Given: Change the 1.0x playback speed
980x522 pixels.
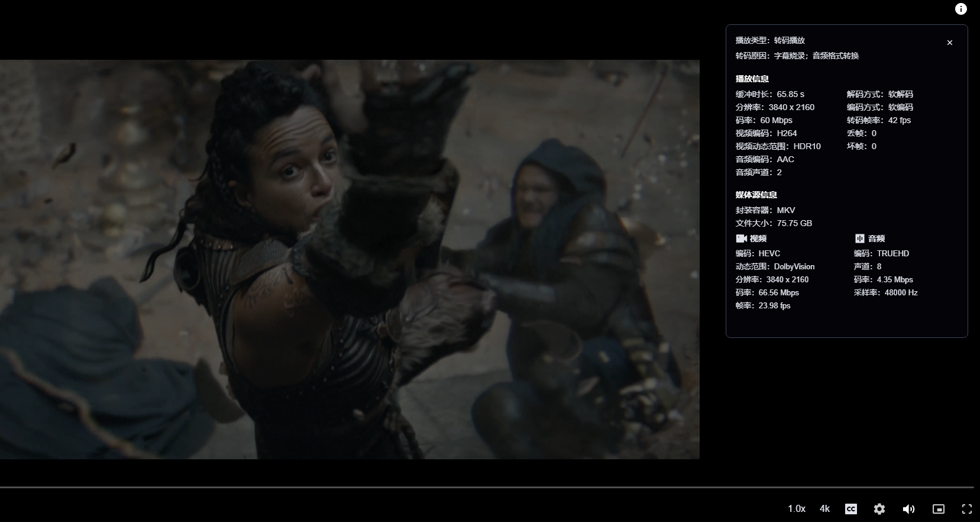Looking at the screenshot, I should [x=797, y=509].
